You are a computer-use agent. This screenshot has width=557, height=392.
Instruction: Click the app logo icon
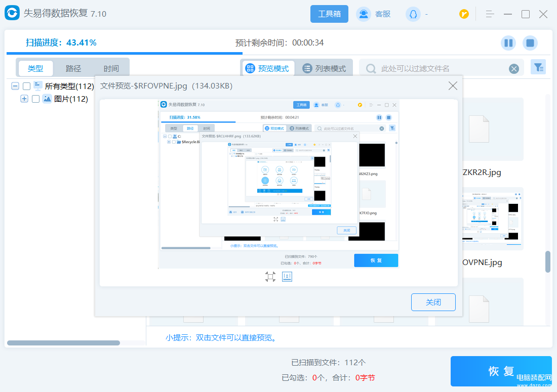tap(12, 13)
